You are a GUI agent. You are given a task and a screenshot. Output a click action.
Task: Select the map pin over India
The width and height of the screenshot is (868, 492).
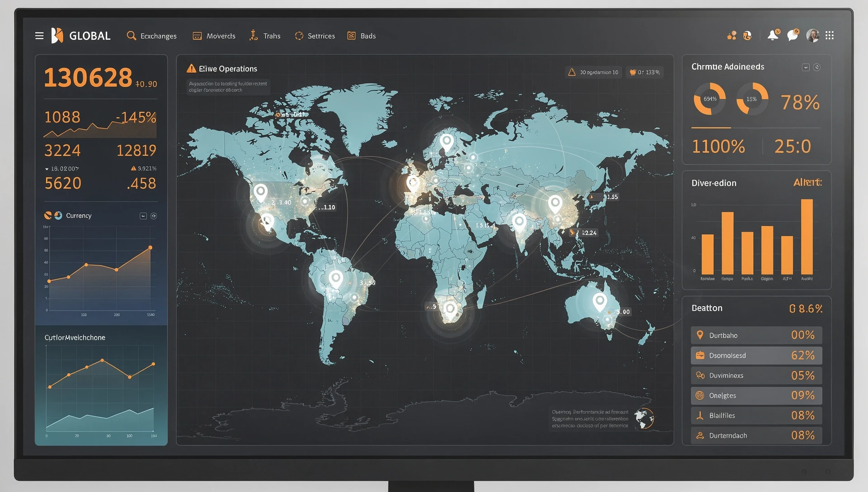pyautogui.click(x=519, y=223)
